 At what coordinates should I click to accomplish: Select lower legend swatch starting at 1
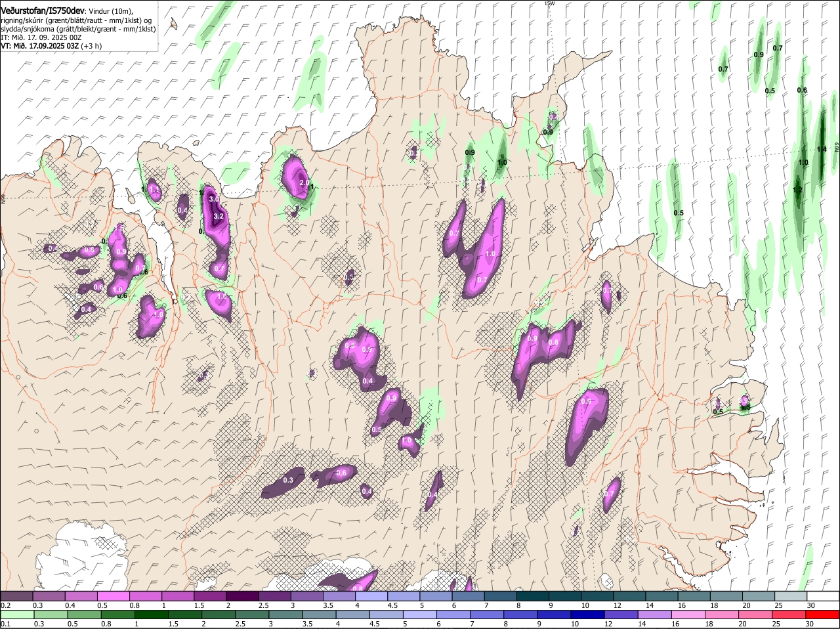point(152,615)
